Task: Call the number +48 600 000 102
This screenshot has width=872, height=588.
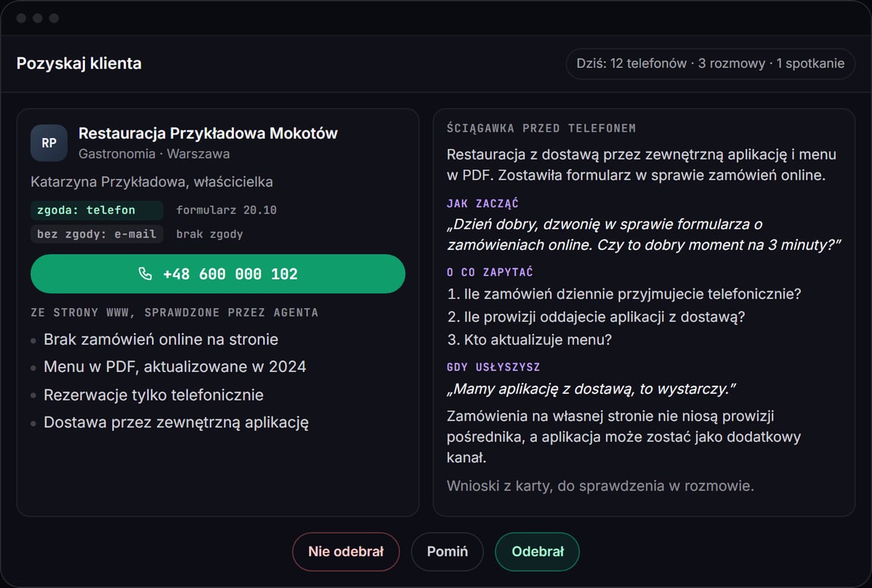Action: (x=218, y=274)
